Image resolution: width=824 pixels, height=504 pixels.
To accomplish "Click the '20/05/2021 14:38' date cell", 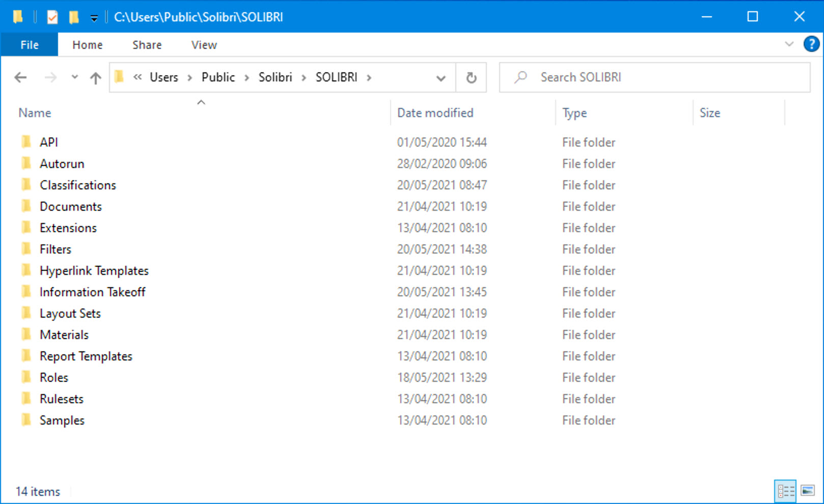I will (x=442, y=249).
